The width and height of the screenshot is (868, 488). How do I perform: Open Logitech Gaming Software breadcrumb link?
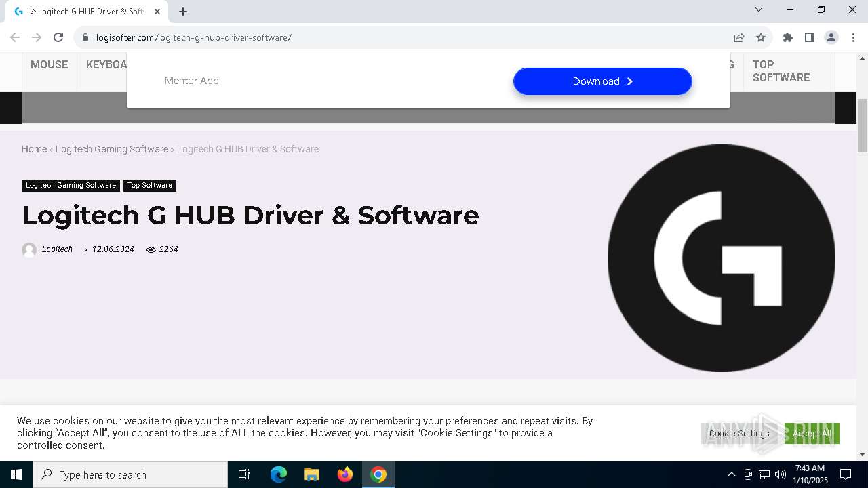pos(112,149)
